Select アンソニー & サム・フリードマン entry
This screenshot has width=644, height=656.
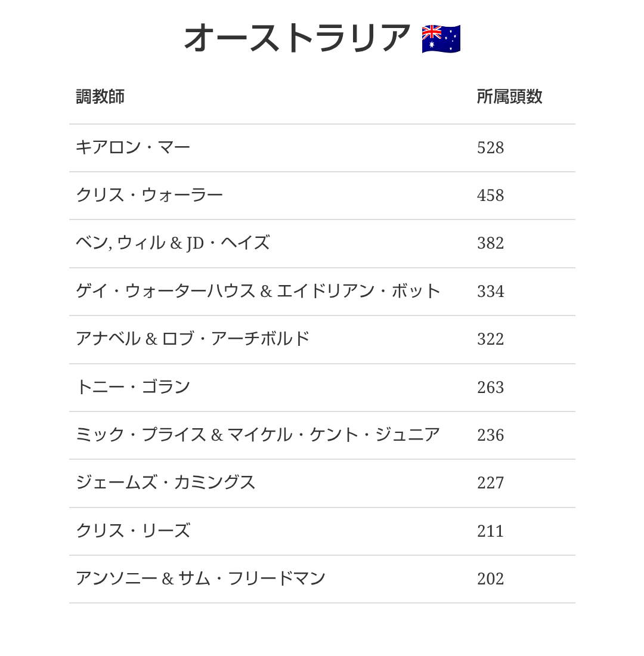pos(200,578)
